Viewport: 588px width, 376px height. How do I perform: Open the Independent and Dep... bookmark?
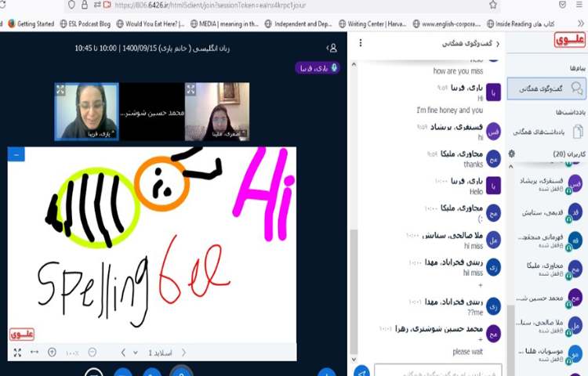298,24
